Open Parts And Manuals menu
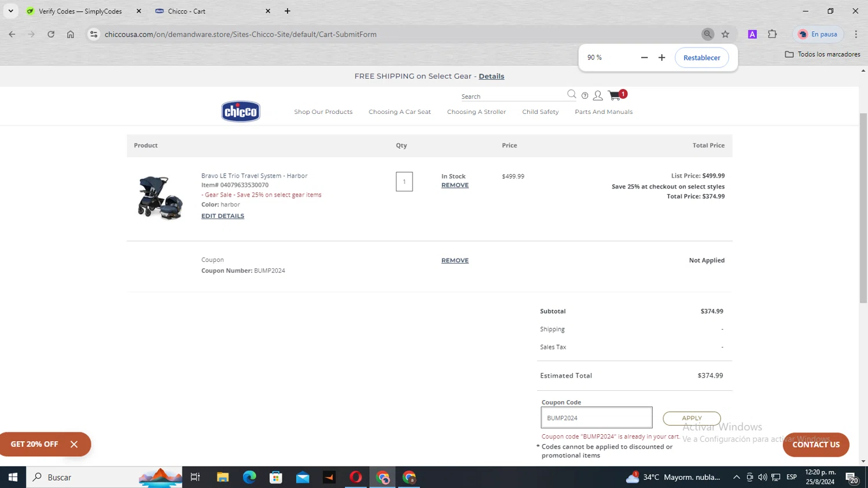This screenshot has height=488, width=868. click(x=604, y=112)
